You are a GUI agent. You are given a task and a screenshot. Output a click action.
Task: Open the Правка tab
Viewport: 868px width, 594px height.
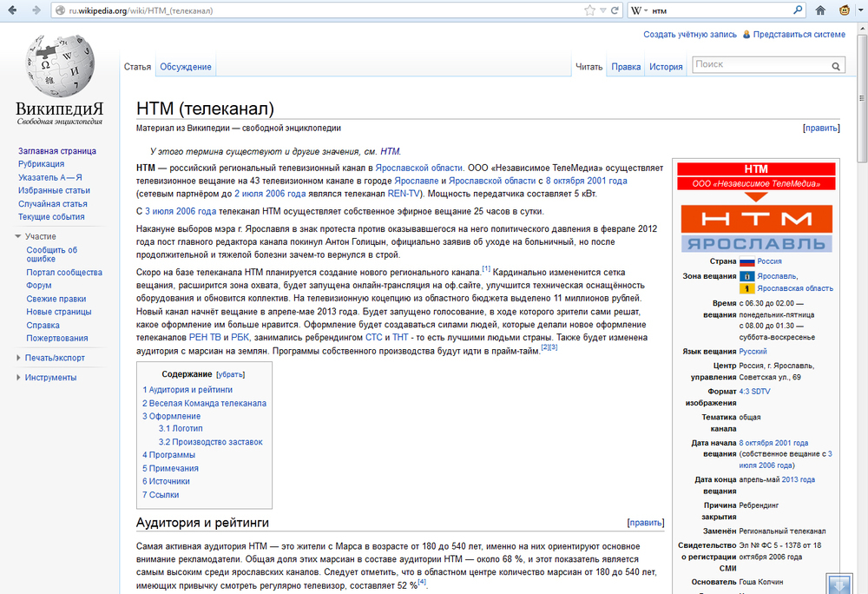(x=626, y=67)
